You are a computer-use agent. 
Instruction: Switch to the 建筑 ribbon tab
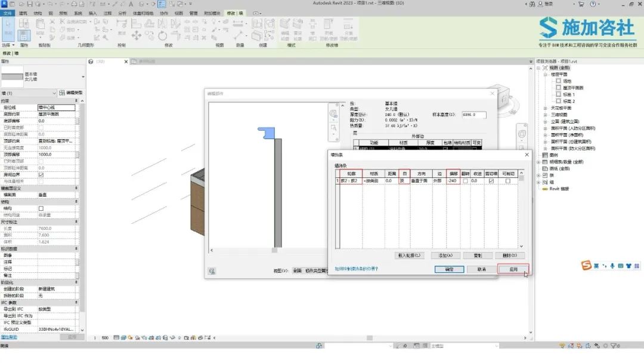(23, 13)
